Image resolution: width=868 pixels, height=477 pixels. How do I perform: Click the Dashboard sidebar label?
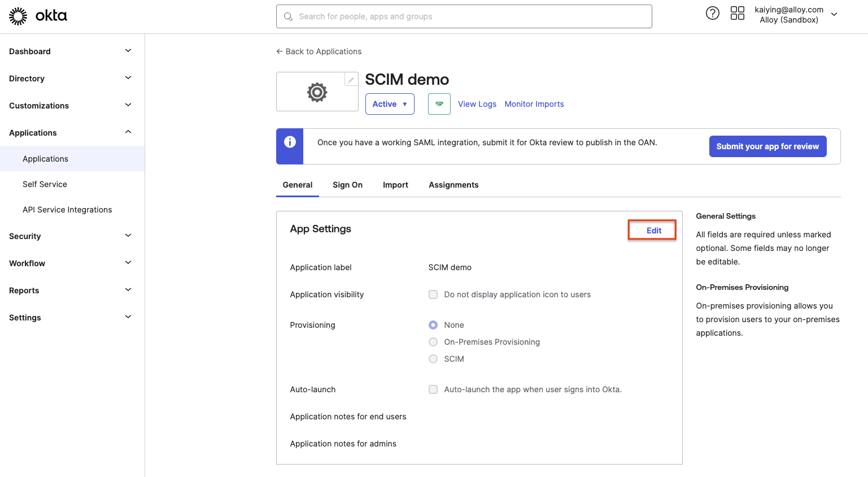pos(30,51)
